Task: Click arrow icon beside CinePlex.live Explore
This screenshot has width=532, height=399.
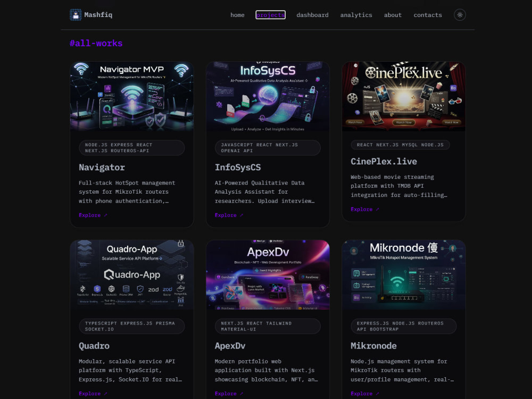Action: coord(377,209)
